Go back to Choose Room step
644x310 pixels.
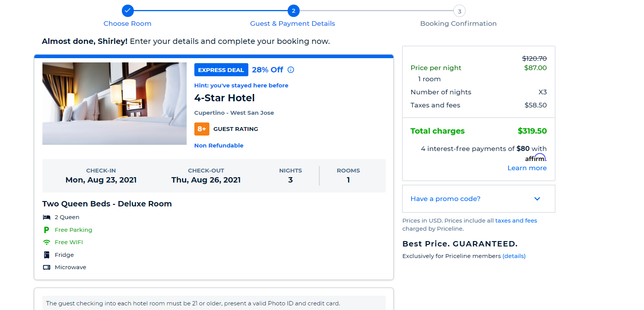tap(127, 23)
